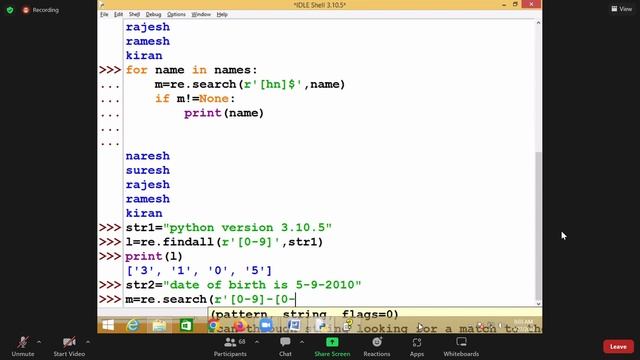This screenshot has height=360, width=640.
Task: Open the Chat panel
Action: [x=285, y=347]
